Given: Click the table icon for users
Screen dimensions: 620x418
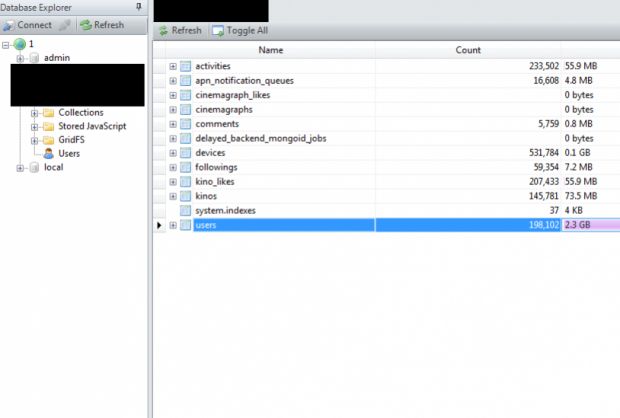Looking at the screenshot, I should click(185, 225).
